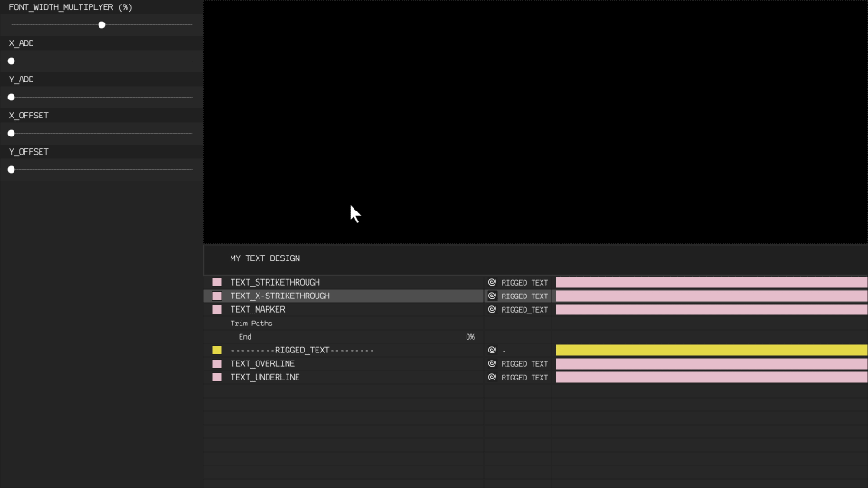Click pink label swatch of TEXT_MARKER layer
868x488 pixels.
[217, 309]
